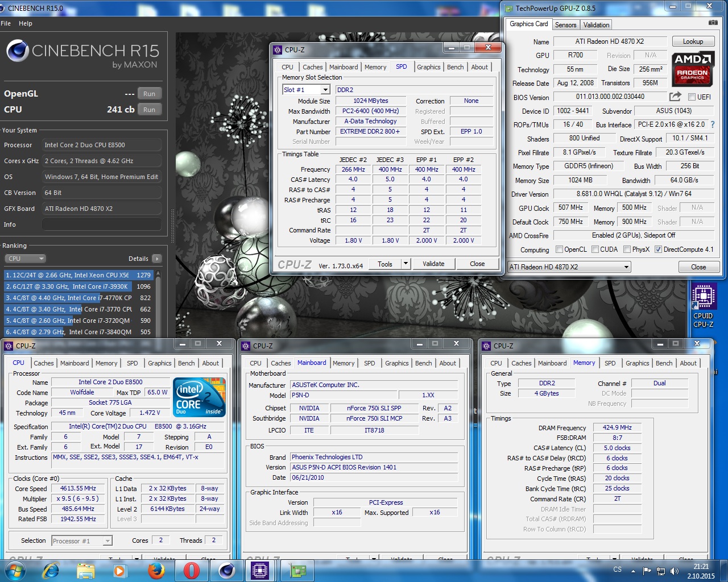The height and width of the screenshot is (582, 728).
Task: Switch to GPU-Z Sensors tab
Action: tap(566, 24)
